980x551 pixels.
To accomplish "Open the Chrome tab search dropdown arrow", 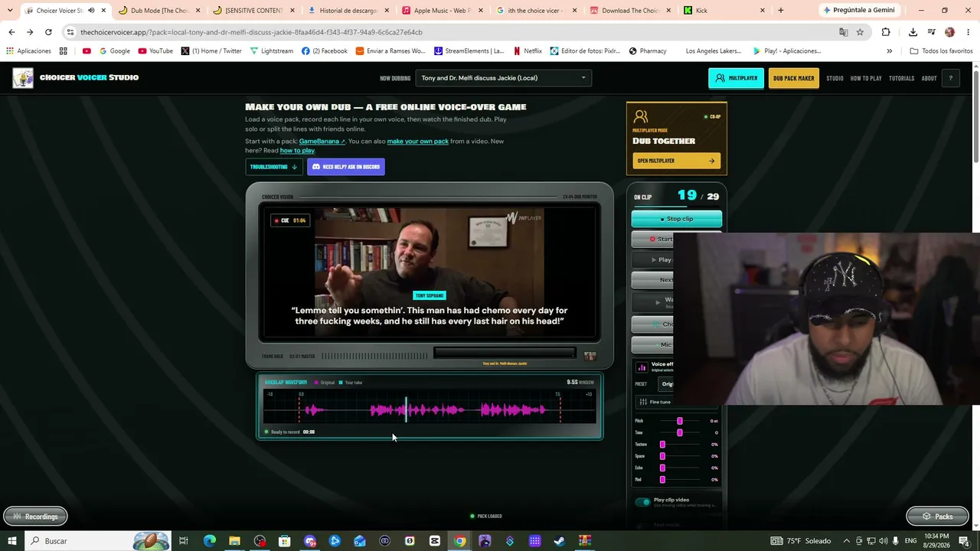I will click(x=10, y=11).
